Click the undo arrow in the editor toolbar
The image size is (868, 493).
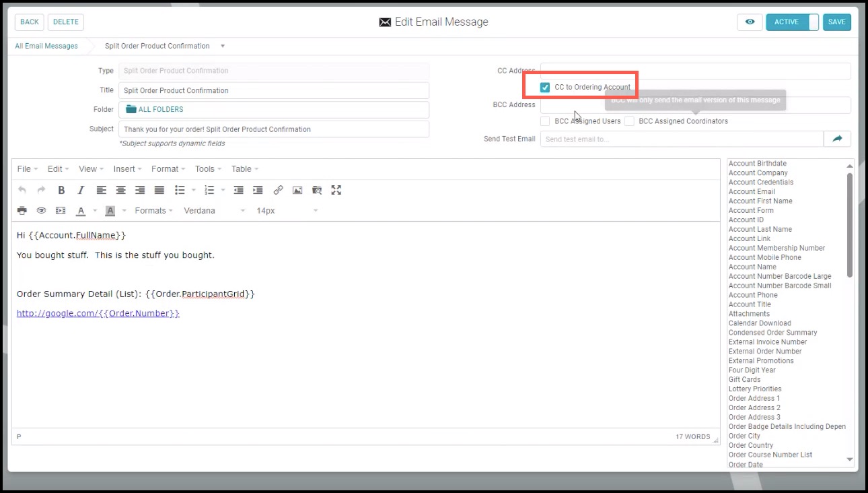click(22, 191)
